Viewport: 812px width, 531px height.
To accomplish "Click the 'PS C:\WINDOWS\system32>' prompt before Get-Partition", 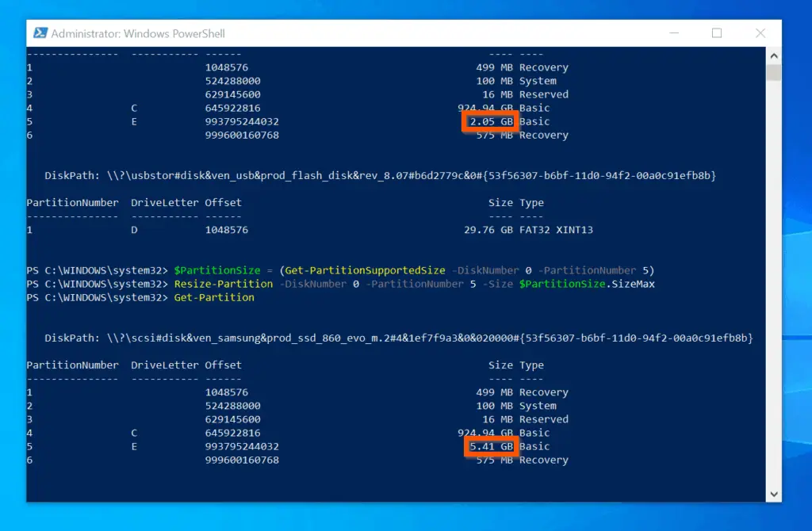I will tap(98, 297).
